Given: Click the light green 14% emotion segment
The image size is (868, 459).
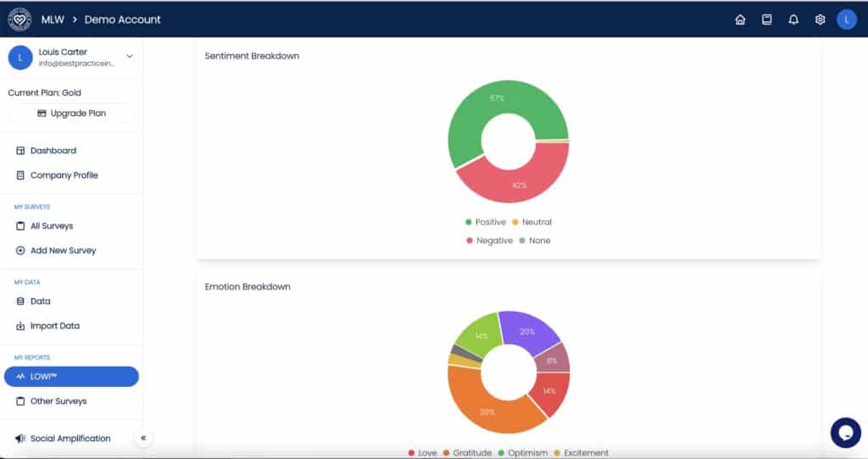Looking at the screenshot, I should (x=481, y=335).
